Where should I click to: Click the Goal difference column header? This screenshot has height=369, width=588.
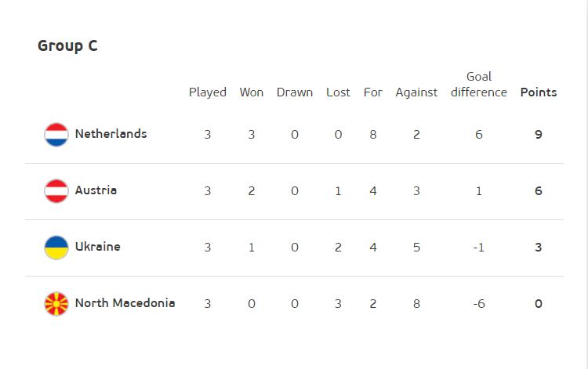click(x=479, y=85)
